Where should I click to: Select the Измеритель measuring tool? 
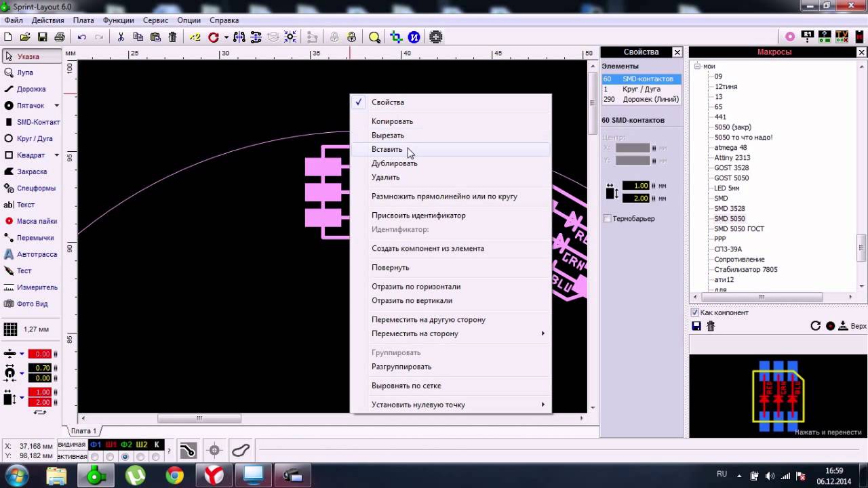click(31, 287)
